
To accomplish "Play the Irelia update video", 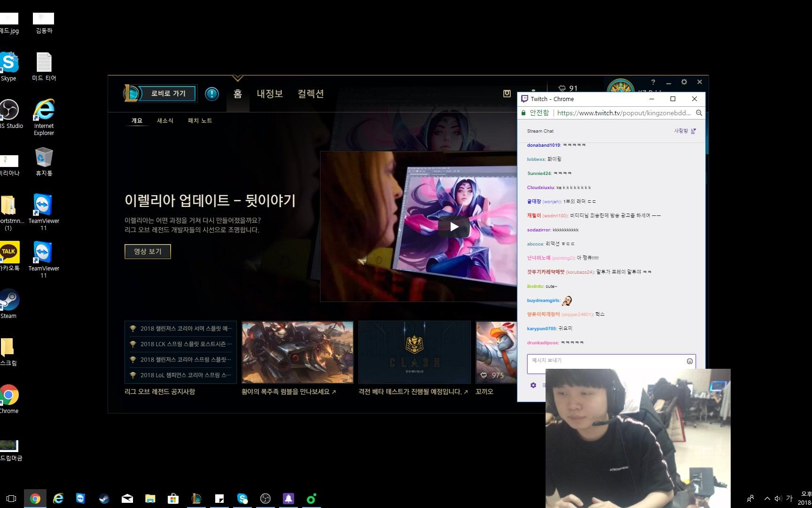I will pyautogui.click(x=453, y=226).
